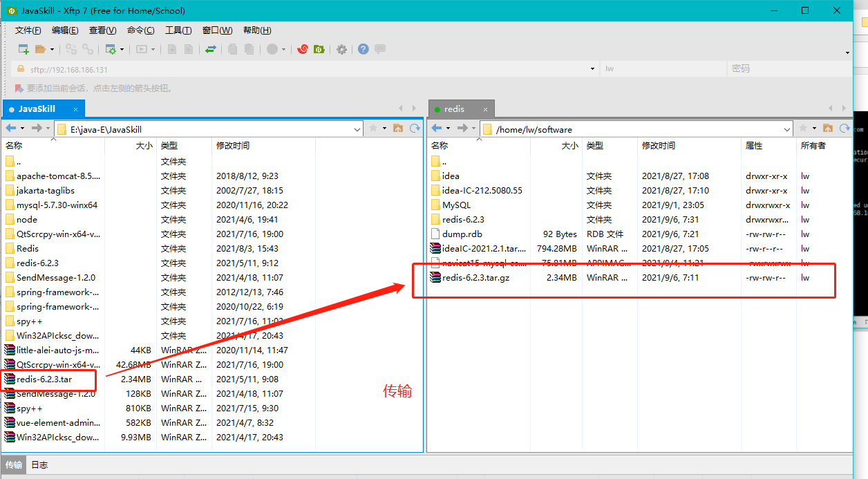Image resolution: width=868 pixels, height=479 pixels.
Task: Go forward in the JavaSkill local pane
Action: pos(37,129)
